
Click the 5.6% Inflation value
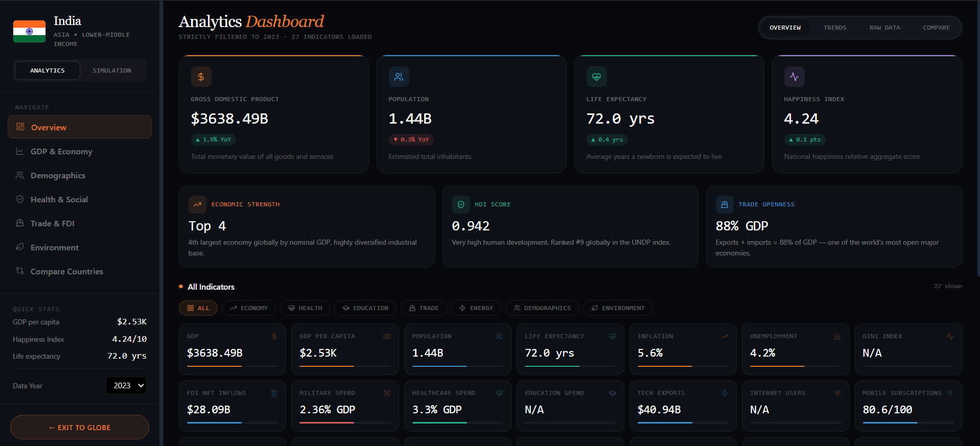point(650,353)
